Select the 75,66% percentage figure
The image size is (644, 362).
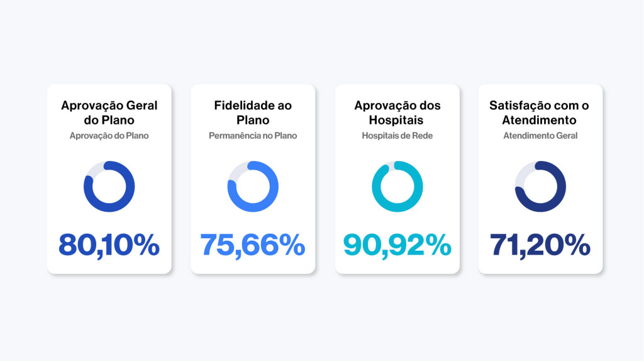(x=253, y=244)
